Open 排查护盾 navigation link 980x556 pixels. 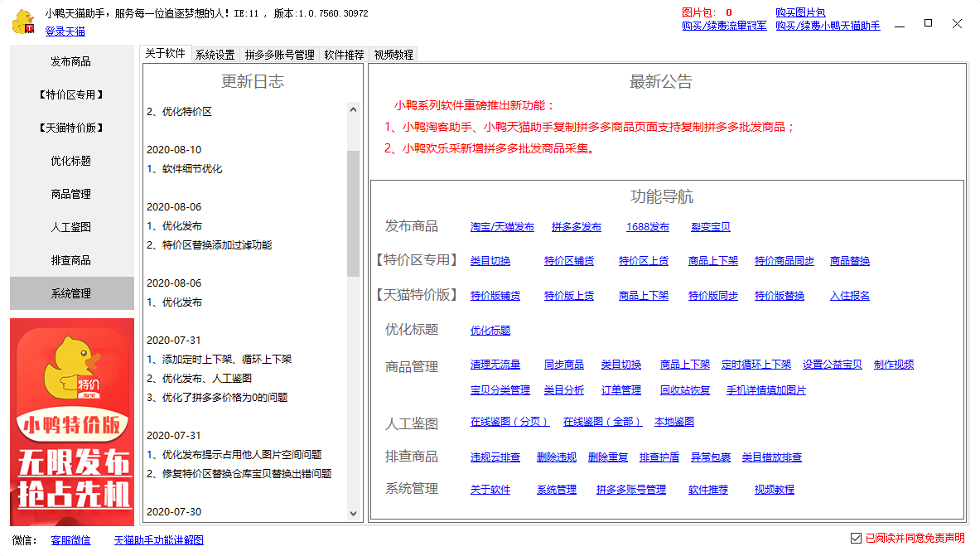659,457
